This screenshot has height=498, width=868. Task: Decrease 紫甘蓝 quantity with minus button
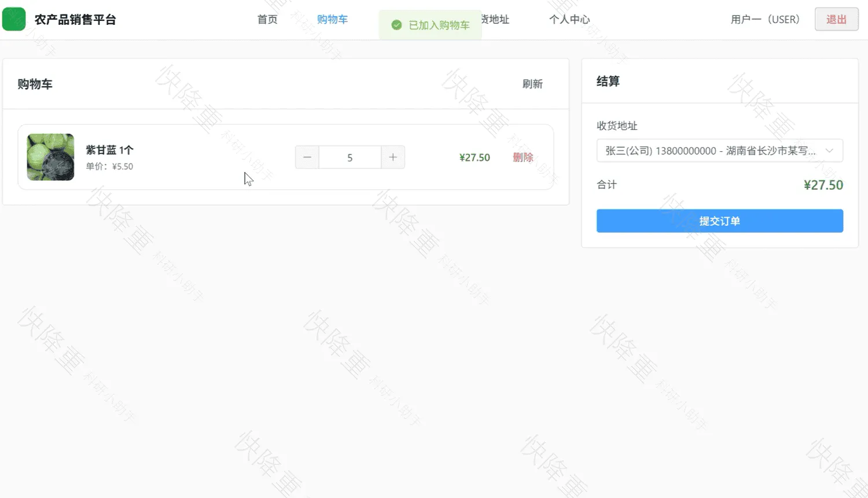click(x=307, y=158)
